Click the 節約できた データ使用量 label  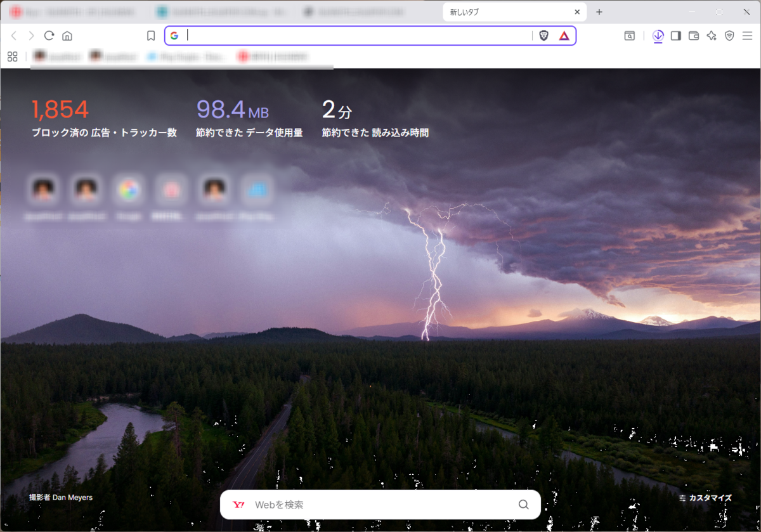[249, 133]
